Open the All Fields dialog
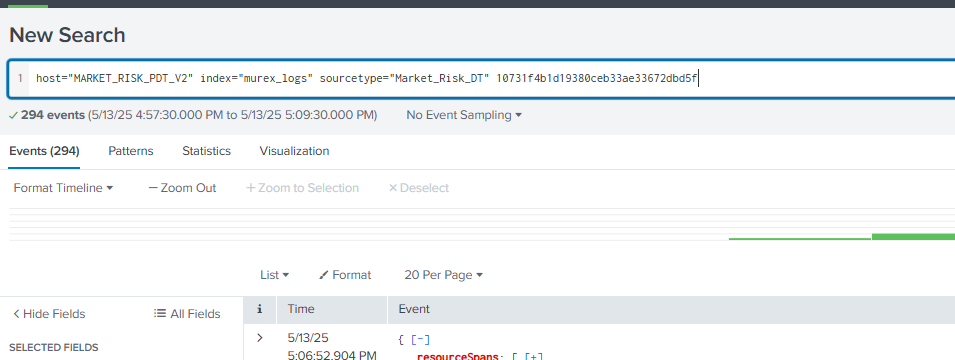955x360 pixels. (x=187, y=314)
